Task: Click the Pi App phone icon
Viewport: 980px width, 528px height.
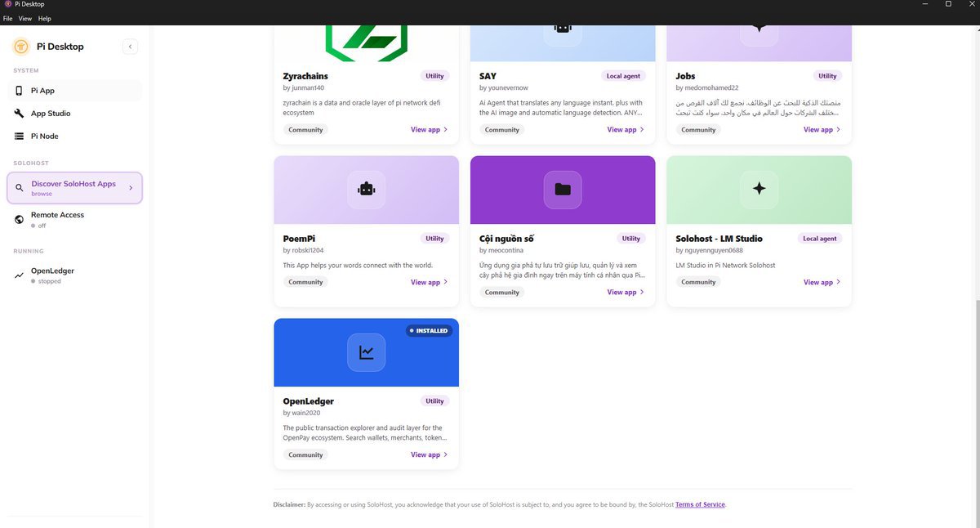Action: pos(20,91)
